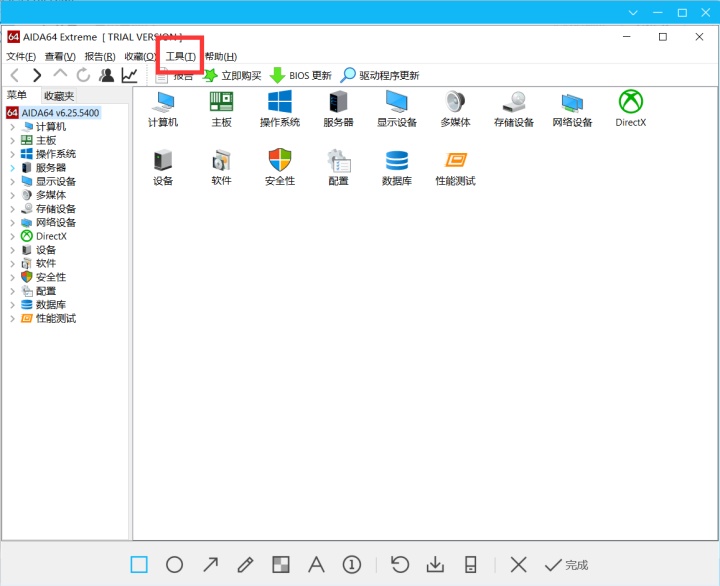The width and height of the screenshot is (720, 586).
Task: Cancel the screenshot with the X icon
Action: pyautogui.click(x=518, y=564)
